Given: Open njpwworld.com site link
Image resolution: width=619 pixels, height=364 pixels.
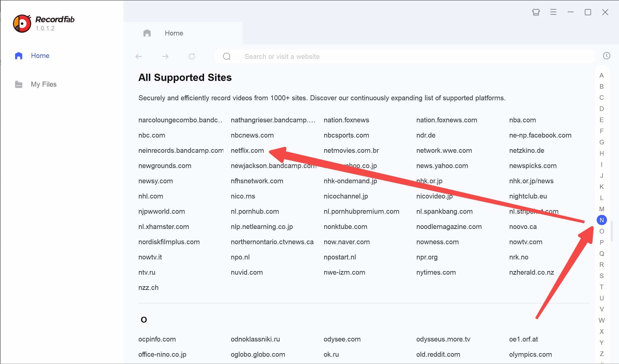Looking at the screenshot, I should (x=161, y=211).
